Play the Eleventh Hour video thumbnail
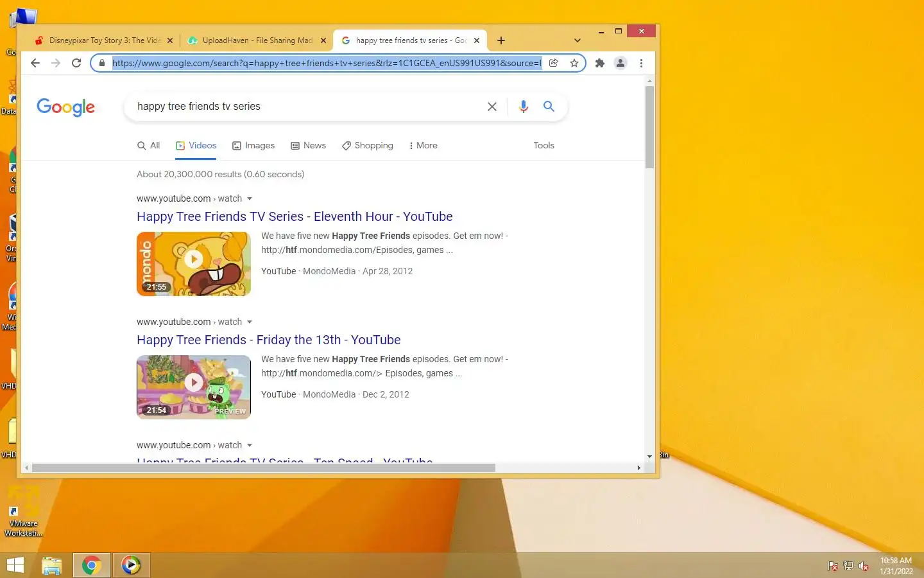 tap(194, 264)
